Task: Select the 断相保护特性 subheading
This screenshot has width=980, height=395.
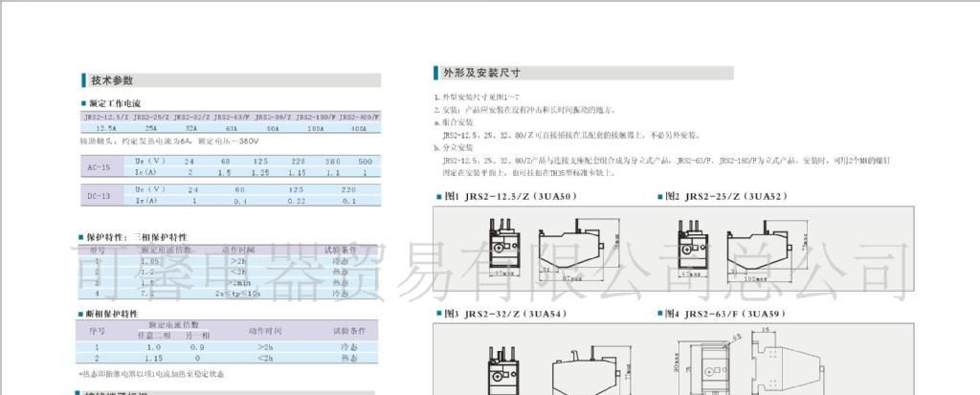Action: [x=118, y=314]
